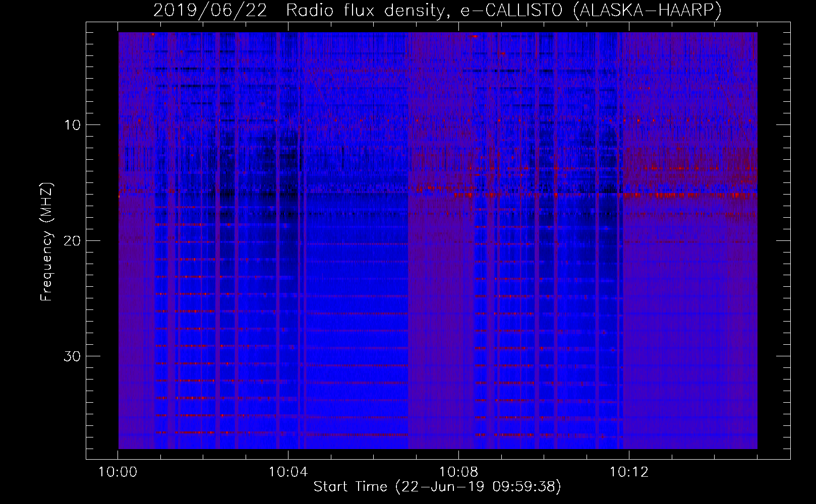The width and height of the screenshot is (816, 504).
Task: Click the '10:08' time tick label
Action: tap(458, 472)
